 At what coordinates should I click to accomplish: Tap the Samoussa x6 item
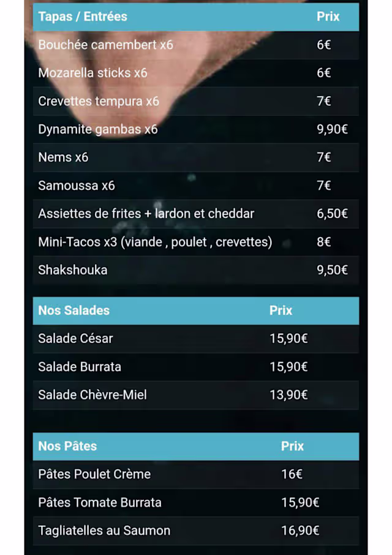(x=77, y=186)
